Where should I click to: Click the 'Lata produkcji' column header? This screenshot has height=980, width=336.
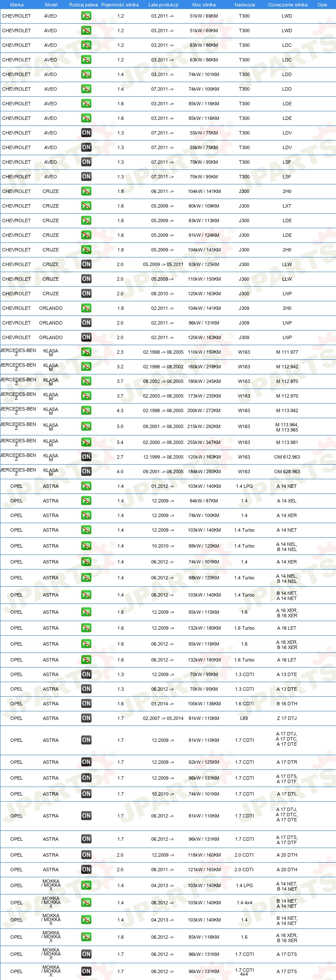[x=163, y=5]
